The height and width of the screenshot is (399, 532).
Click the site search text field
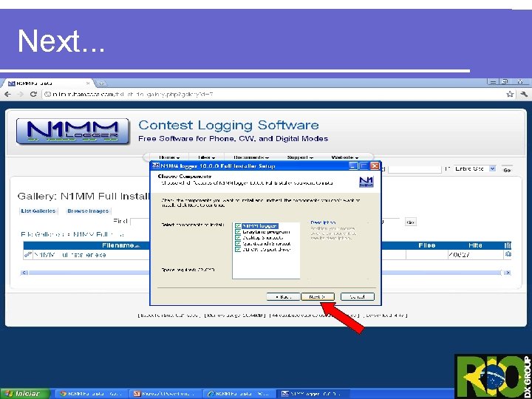click(x=415, y=168)
